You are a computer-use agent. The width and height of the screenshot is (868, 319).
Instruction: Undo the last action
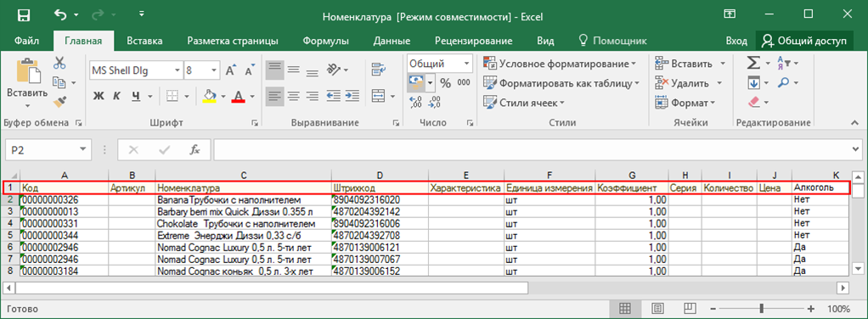60,15
